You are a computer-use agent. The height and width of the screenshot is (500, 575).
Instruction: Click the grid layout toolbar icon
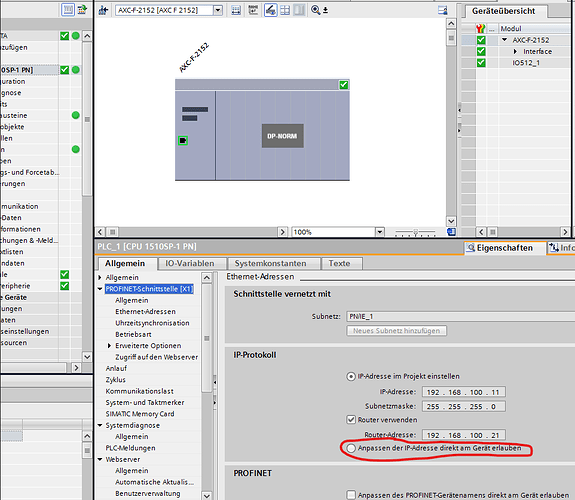click(285, 10)
